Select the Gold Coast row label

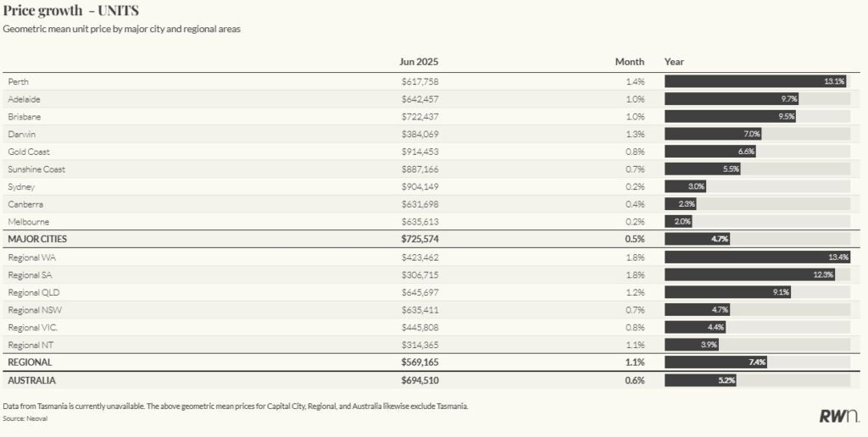click(x=28, y=152)
